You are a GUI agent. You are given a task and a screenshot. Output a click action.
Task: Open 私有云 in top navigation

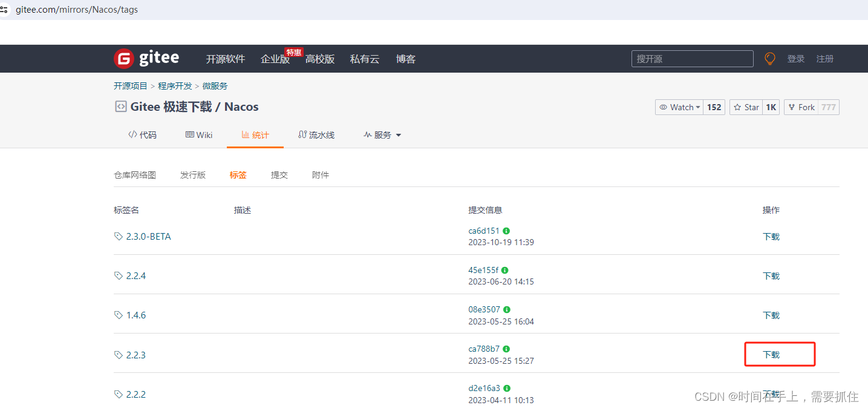click(x=365, y=59)
